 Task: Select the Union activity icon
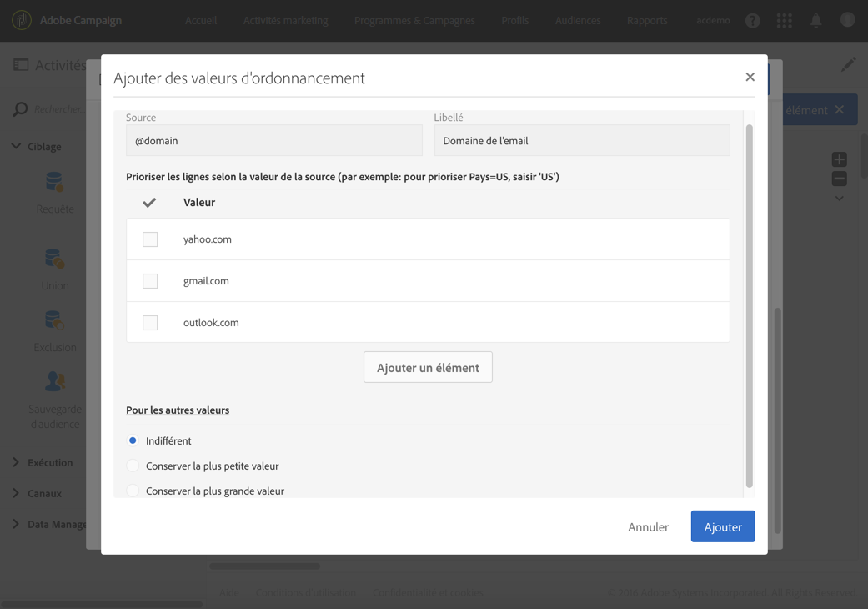pos(55,259)
